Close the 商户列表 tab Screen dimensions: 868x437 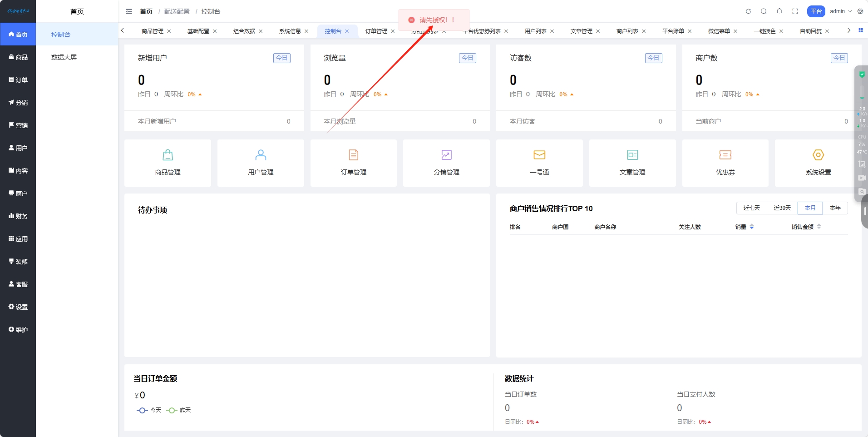[644, 31]
